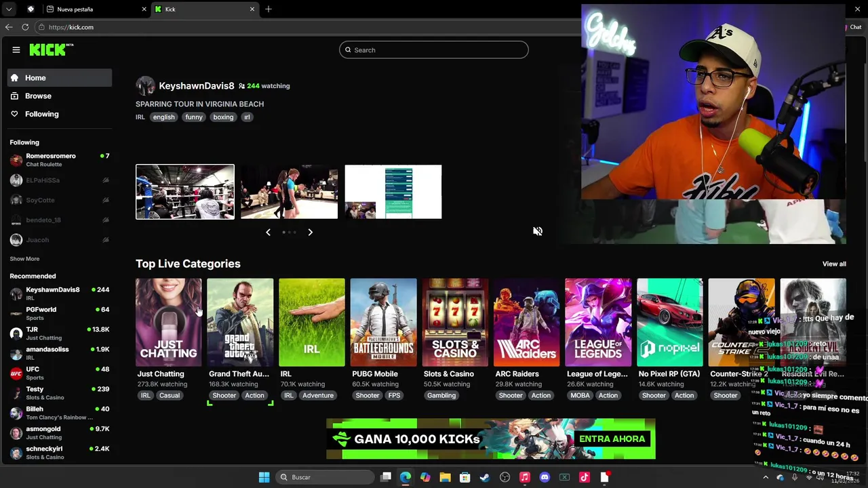Go to the next featured stream

[x=310, y=232]
